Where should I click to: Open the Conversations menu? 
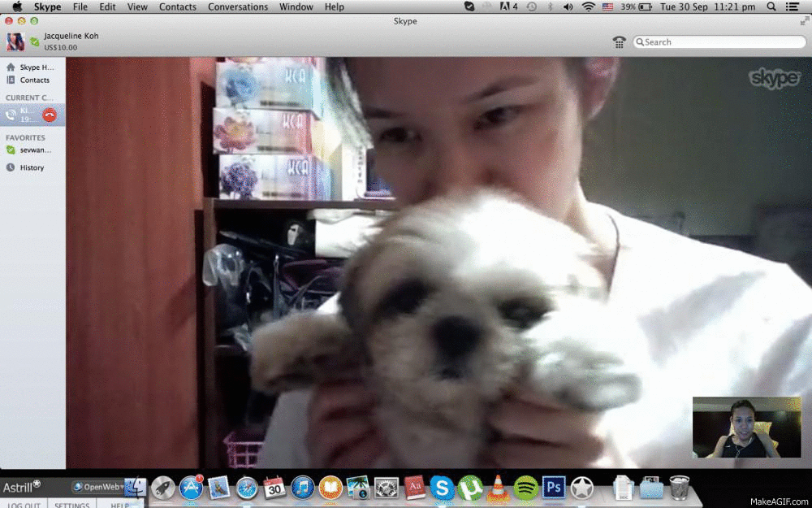click(238, 7)
